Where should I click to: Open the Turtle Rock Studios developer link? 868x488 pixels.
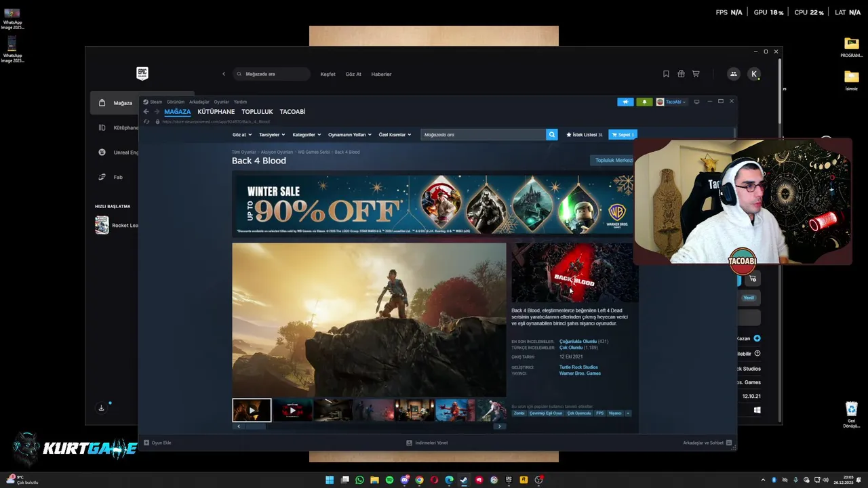(x=578, y=367)
